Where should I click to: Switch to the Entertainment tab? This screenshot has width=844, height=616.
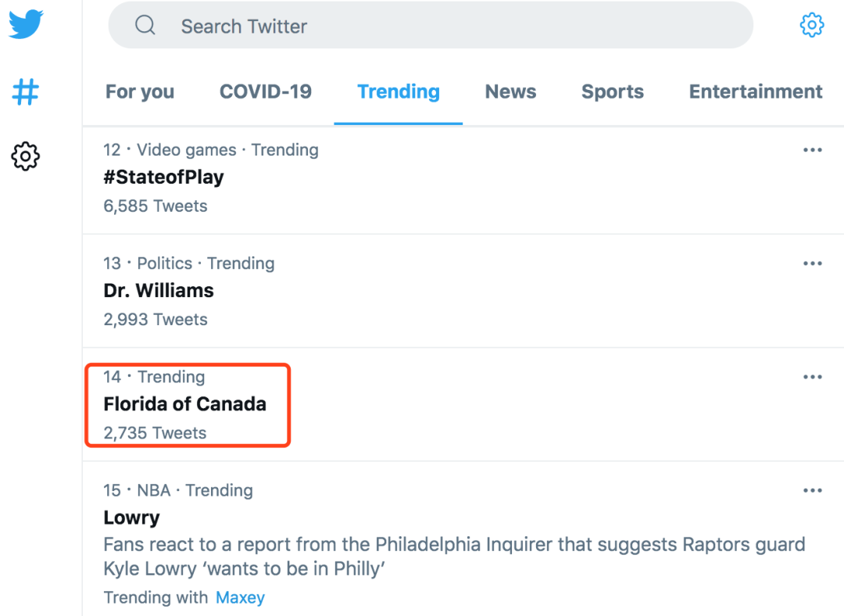756,92
